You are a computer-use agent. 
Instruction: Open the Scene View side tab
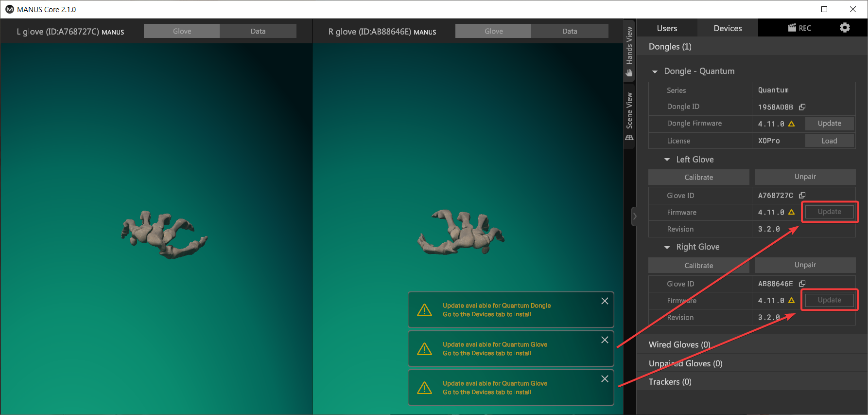click(x=629, y=116)
